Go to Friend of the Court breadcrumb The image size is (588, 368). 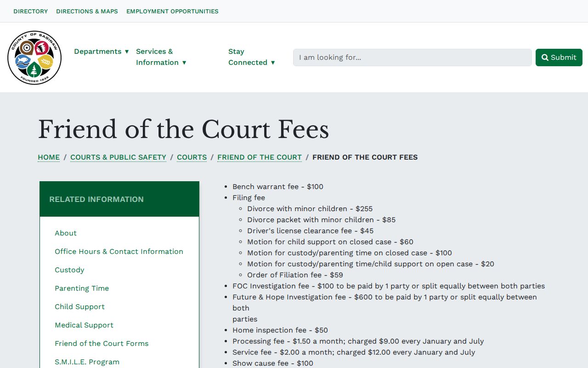(x=260, y=157)
